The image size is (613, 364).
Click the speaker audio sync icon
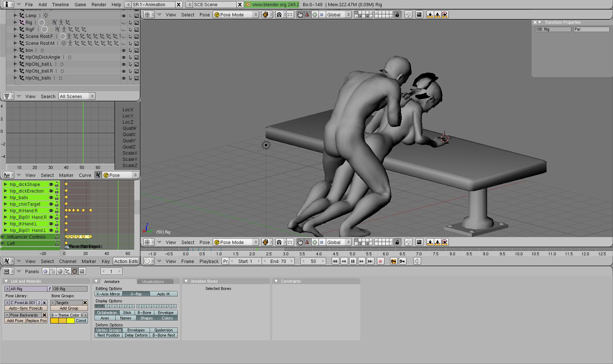click(417, 261)
